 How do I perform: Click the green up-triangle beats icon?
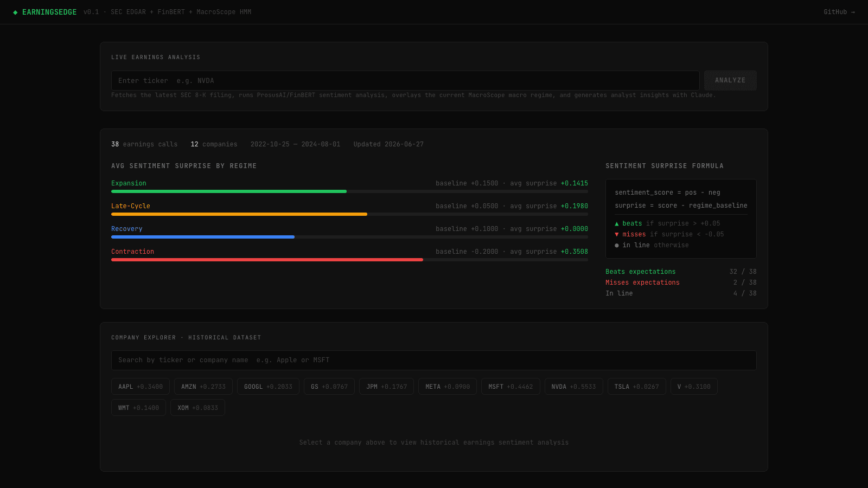(x=617, y=223)
